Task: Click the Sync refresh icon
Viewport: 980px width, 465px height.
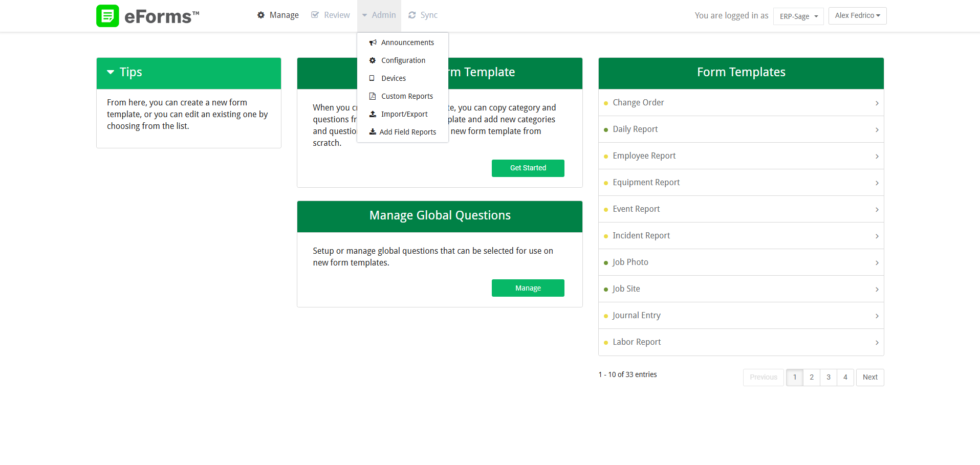Action: tap(412, 15)
